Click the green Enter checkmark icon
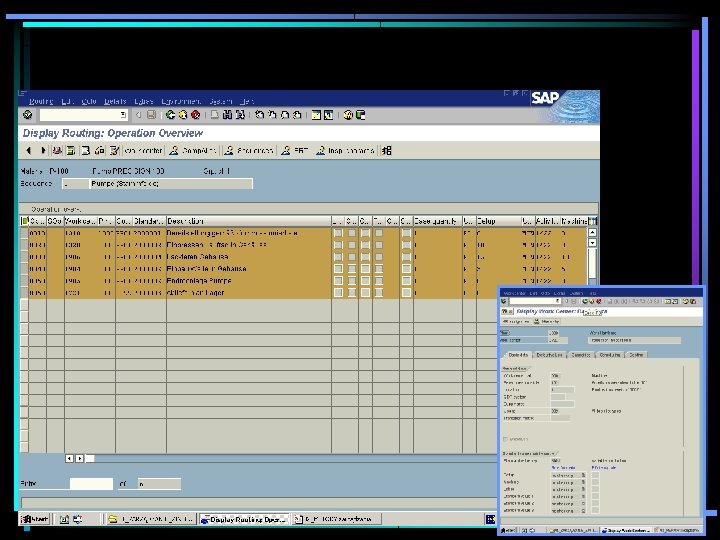The width and height of the screenshot is (720, 540). tap(28, 115)
